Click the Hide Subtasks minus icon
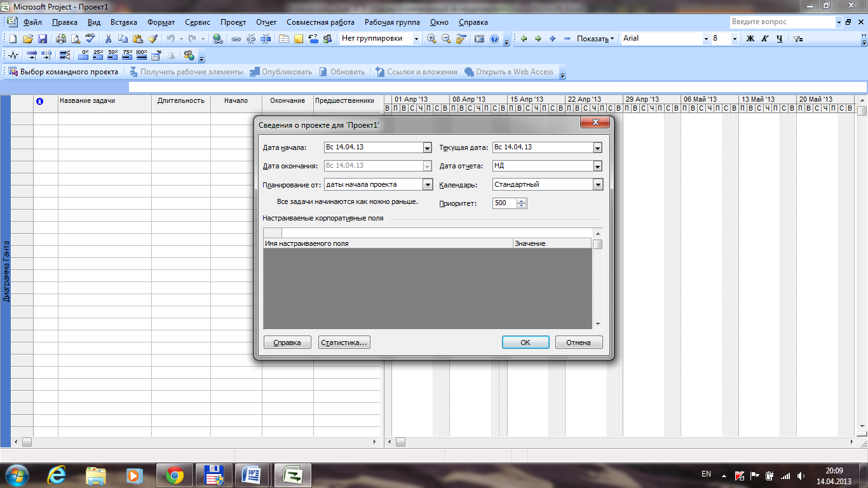This screenshot has width=868, height=488. pos(567,39)
